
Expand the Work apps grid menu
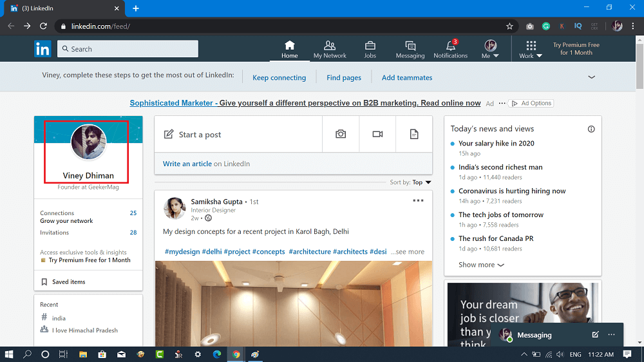(x=531, y=50)
